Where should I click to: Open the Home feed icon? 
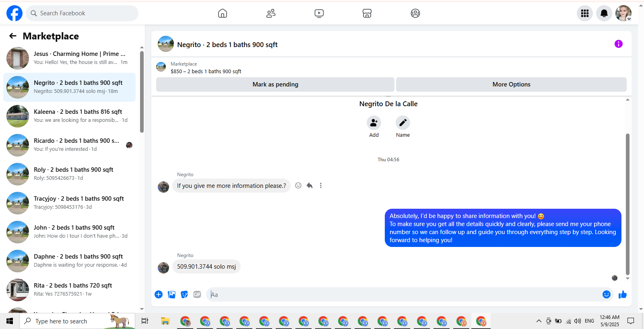pyautogui.click(x=223, y=13)
